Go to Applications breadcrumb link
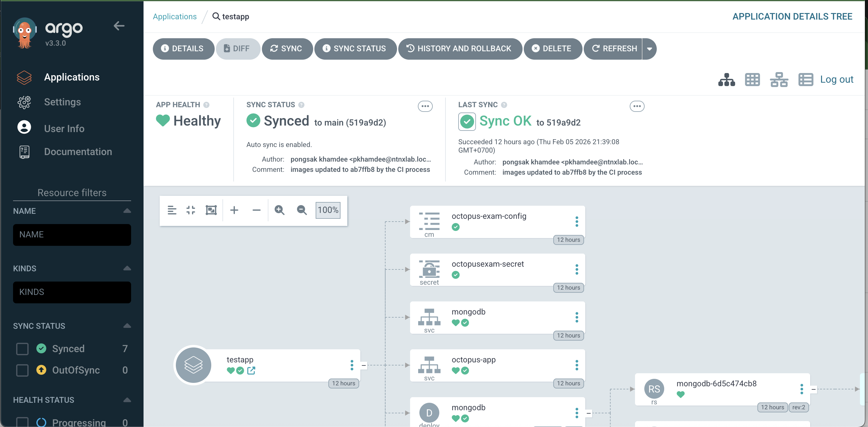Viewport: 868px width, 427px height. (x=175, y=16)
